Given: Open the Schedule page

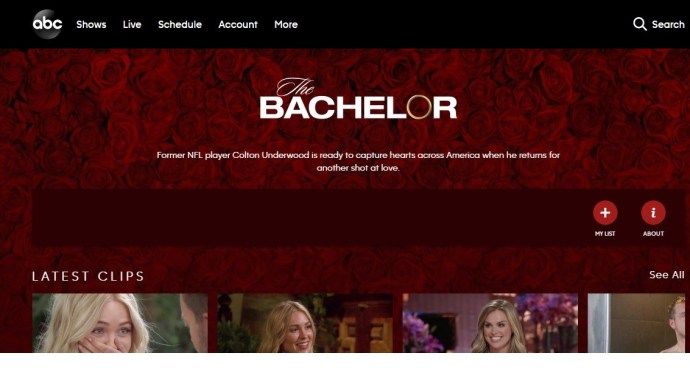Looking at the screenshot, I should (180, 25).
